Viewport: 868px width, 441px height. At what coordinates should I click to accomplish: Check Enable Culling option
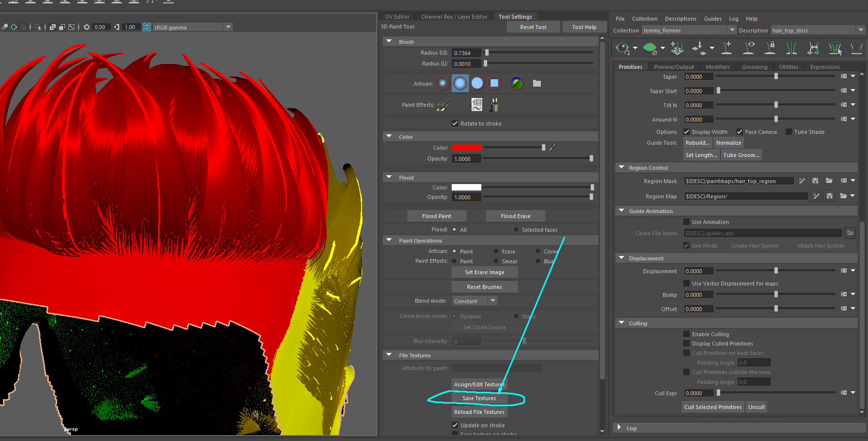686,334
